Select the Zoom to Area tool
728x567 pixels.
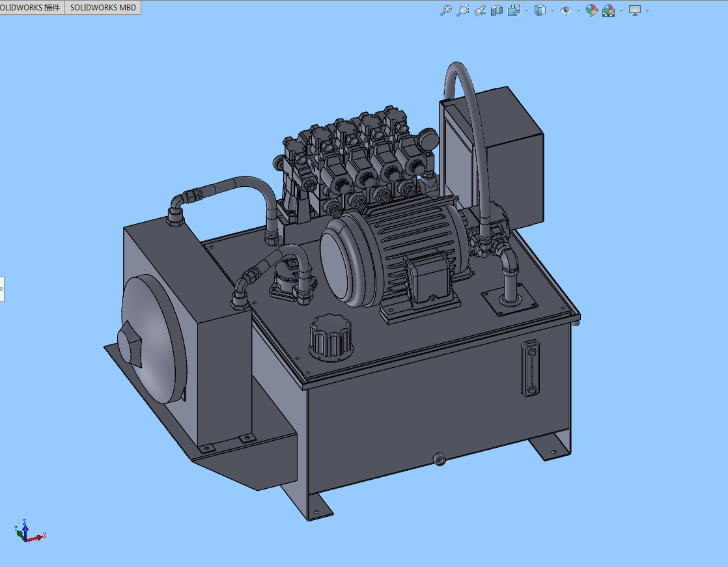coord(463,10)
